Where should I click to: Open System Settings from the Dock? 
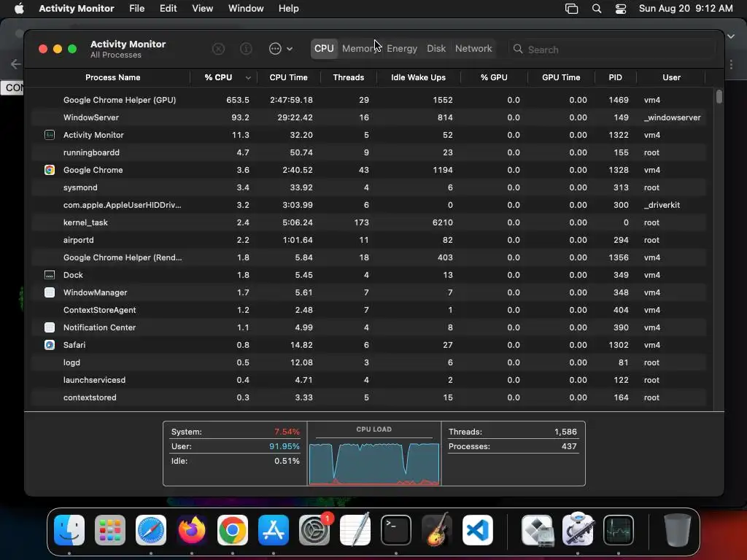click(x=314, y=530)
